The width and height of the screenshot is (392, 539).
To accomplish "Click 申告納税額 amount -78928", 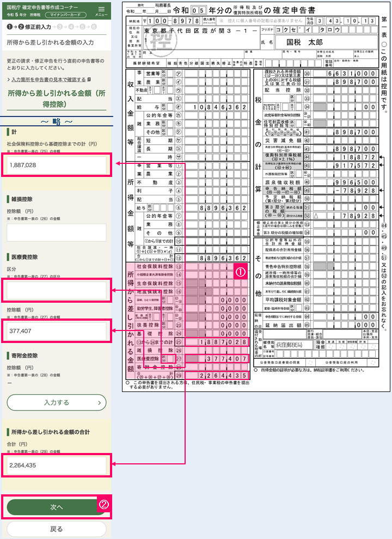I will (x=355, y=191).
